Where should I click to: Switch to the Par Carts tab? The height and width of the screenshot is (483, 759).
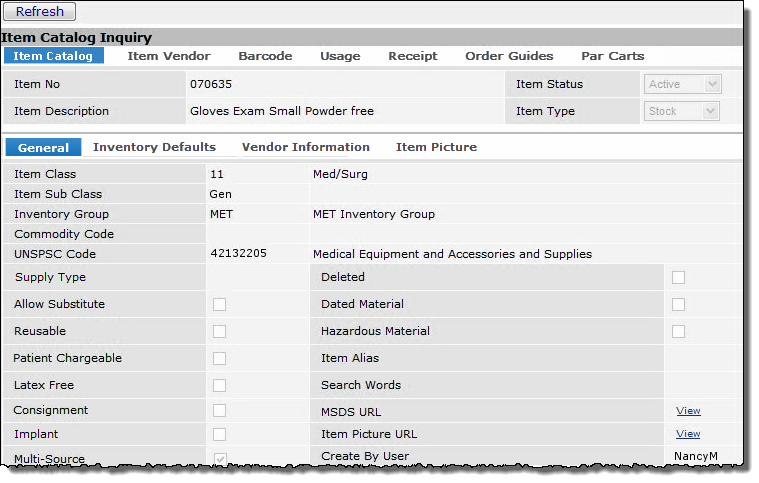click(612, 56)
